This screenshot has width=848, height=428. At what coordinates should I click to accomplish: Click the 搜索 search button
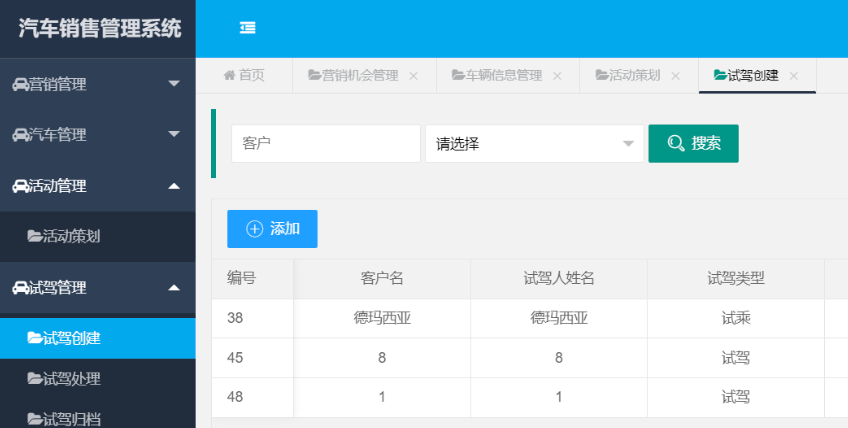[693, 143]
